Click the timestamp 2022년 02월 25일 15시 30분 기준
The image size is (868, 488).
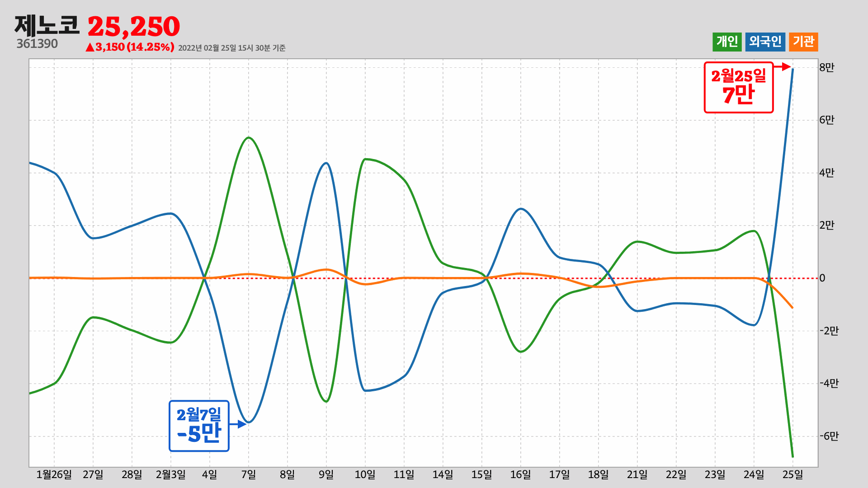pyautogui.click(x=232, y=48)
